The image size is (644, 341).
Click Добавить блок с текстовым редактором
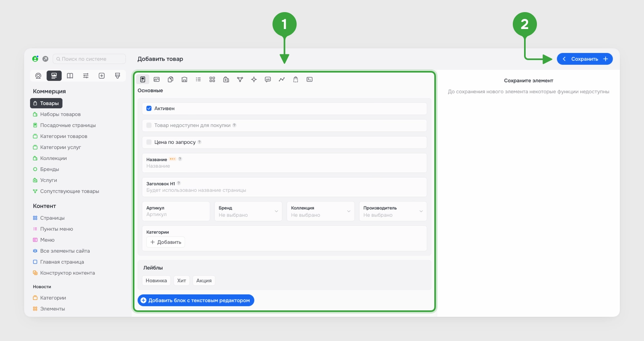(196, 300)
